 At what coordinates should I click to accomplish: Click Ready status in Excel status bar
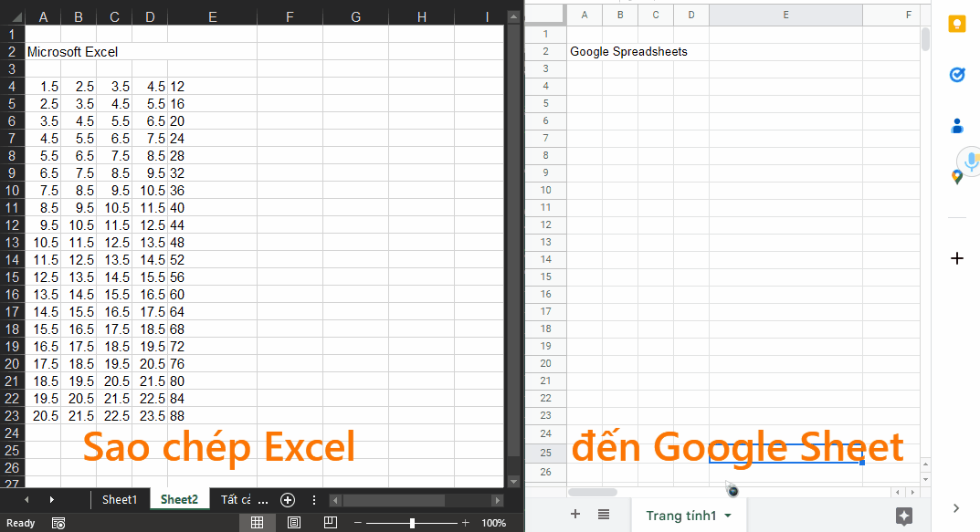pyautogui.click(x=21, y=523)
